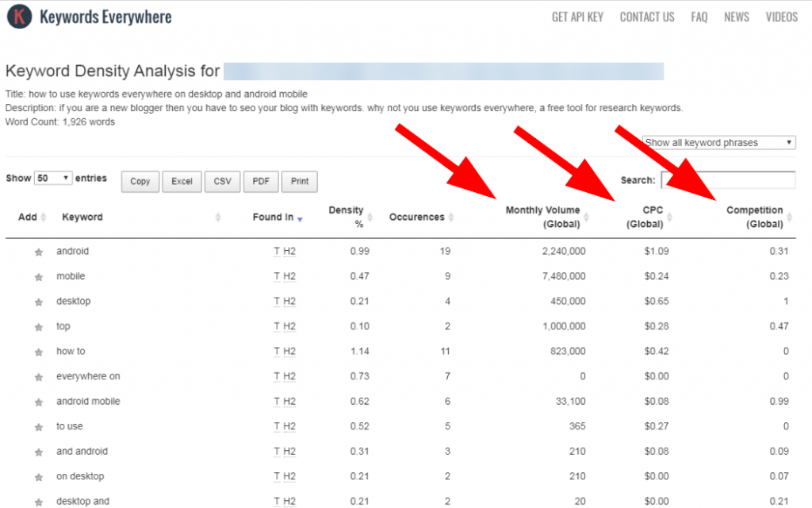Star the 'how to' keyword row

(39, 352)
